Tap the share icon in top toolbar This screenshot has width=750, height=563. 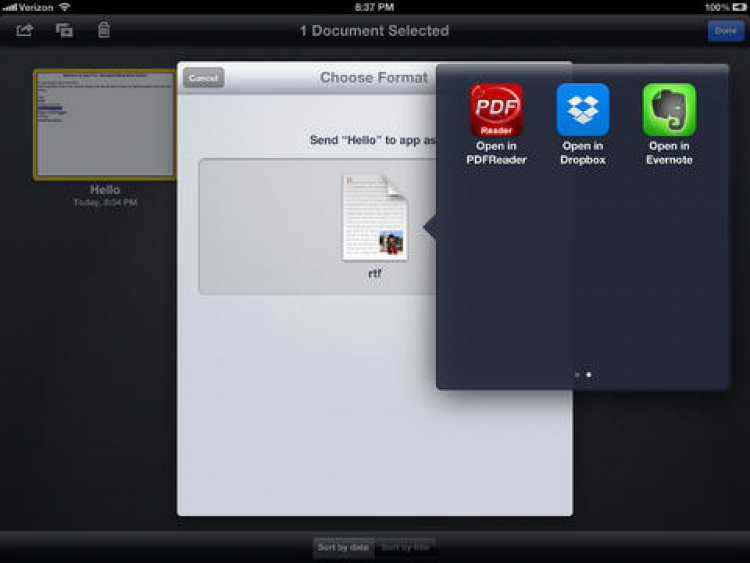[24, 31]
